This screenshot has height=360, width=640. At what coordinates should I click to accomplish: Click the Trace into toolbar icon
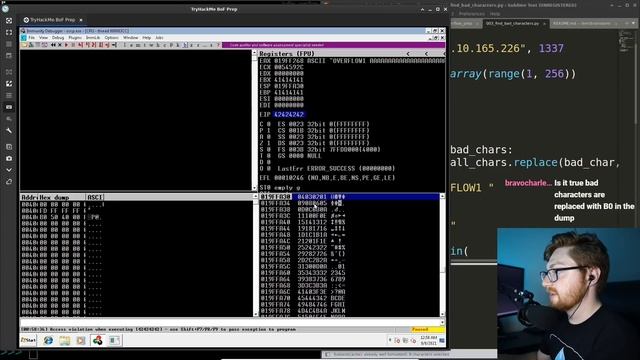click(x=93, y=45)
